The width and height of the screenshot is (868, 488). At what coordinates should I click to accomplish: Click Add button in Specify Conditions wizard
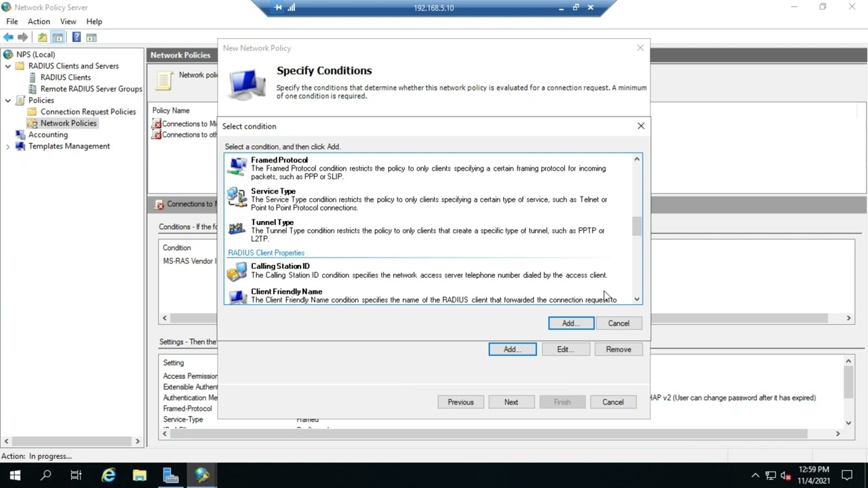tap(513, 349)
